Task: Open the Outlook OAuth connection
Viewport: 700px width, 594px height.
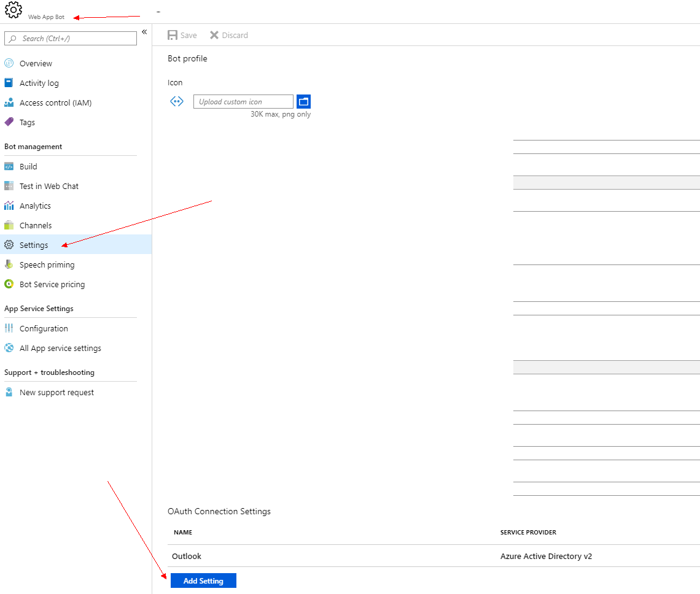Action: tap(187, 556)
